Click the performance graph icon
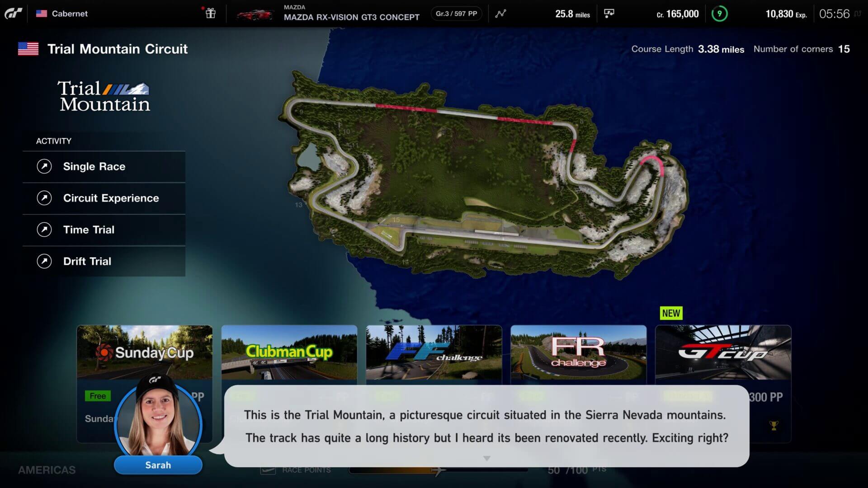The height and width of the screenshot is (488, 868). [500, 13]
